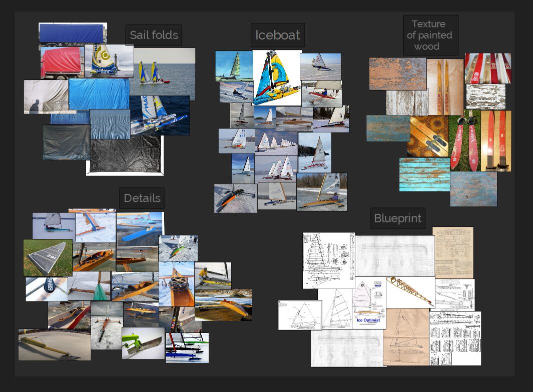
Task: Click the "Iceboat" title label
Action: pos(277,35)
